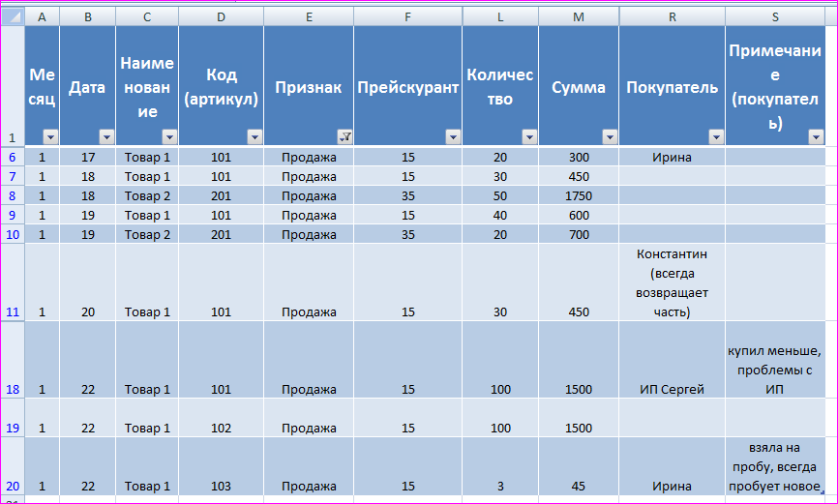This screenshot has width=838, height=504.
Task: Click the date 20 cell
Action: click(x=88, y=282)
